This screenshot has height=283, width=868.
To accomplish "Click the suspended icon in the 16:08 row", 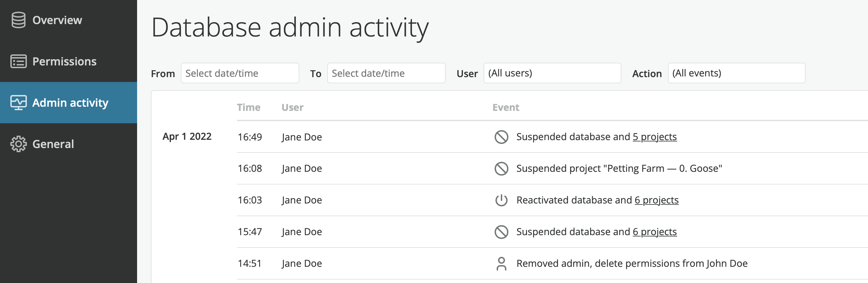I will [x=501, y=168].
